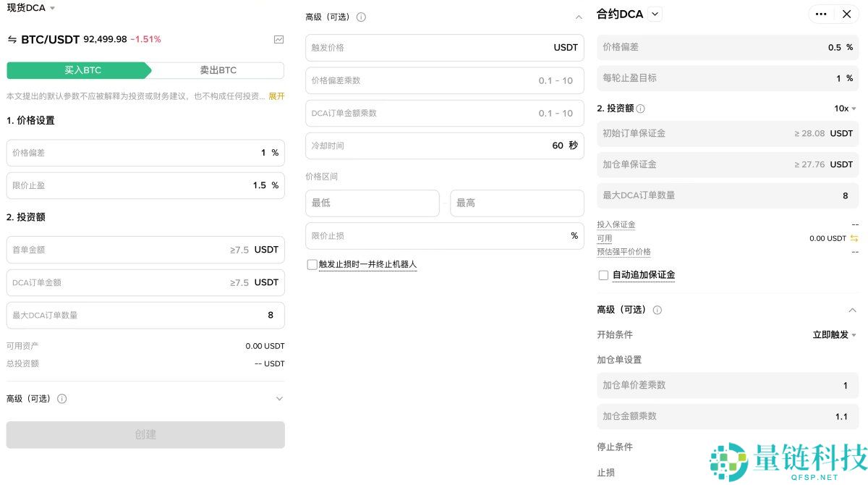The height and width of the screenshot is (485, 868).
Task: Open the three-dot menu on 合约DCA panel
Action: [x=821, y=14]
